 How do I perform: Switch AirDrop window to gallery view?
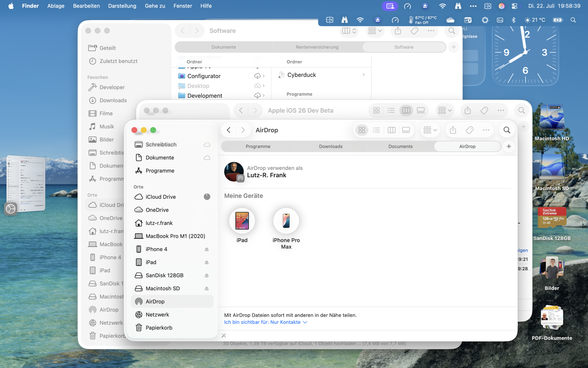406,130
